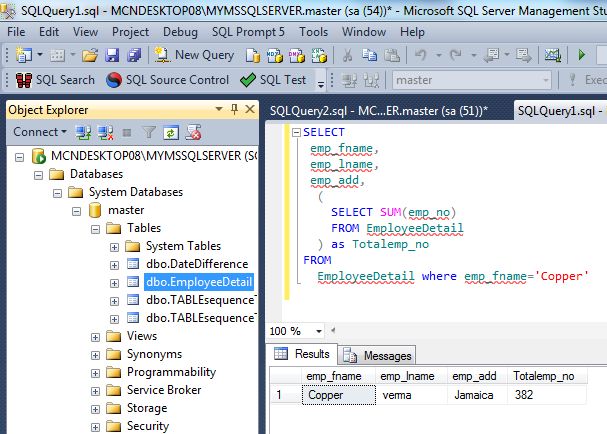Expand the System Tables folder
The width and height of the screenshot is (607, 434).
pos(114,247)
